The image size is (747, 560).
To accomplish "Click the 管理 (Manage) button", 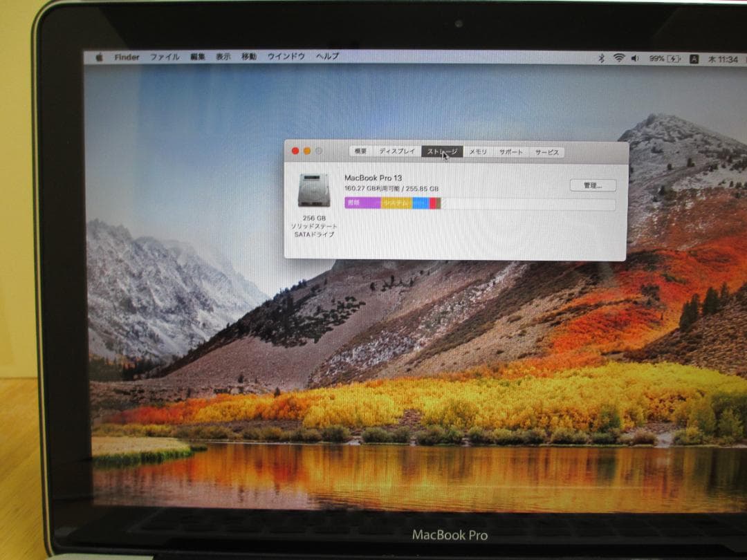I will [x=594, y=185].
